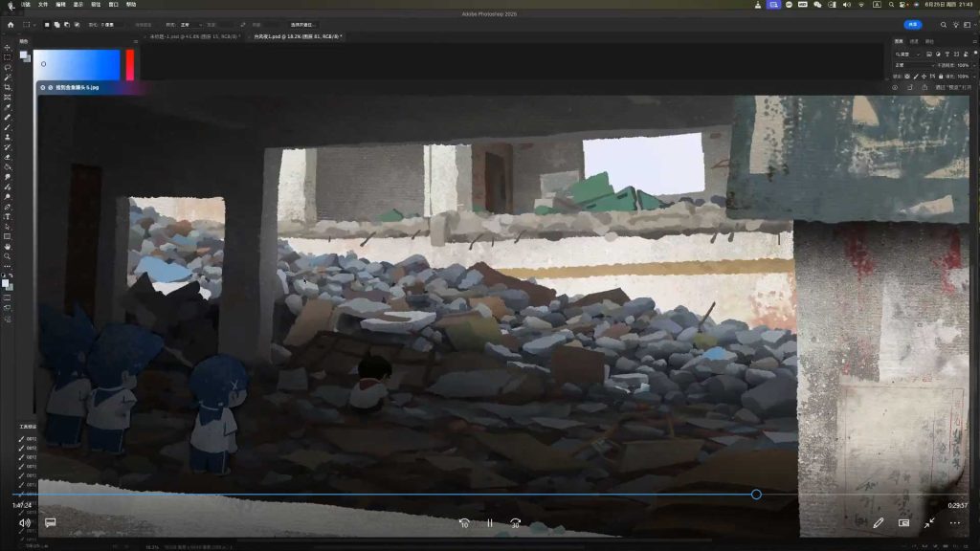Screen dimensions: 980x551
Task: Click the video progress slider handle
Action: pos(756,495)
